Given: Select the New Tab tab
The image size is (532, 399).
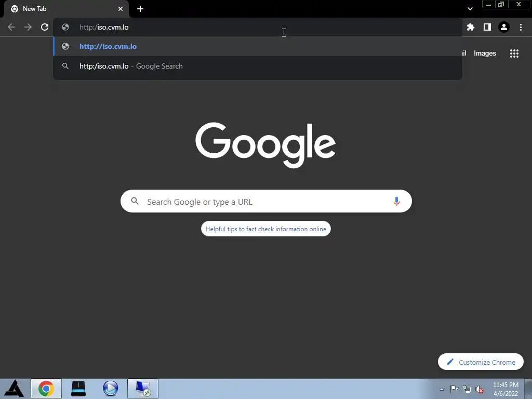Looking at the screenshot, I should pyautogui.click(x=66, y=9).
